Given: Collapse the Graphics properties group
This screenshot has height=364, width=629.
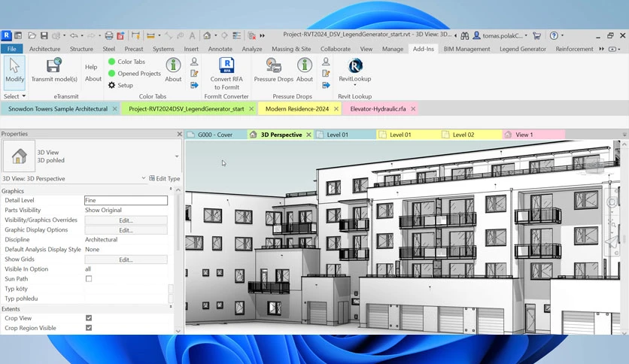Looking at the screenshot, I should 171,189.
